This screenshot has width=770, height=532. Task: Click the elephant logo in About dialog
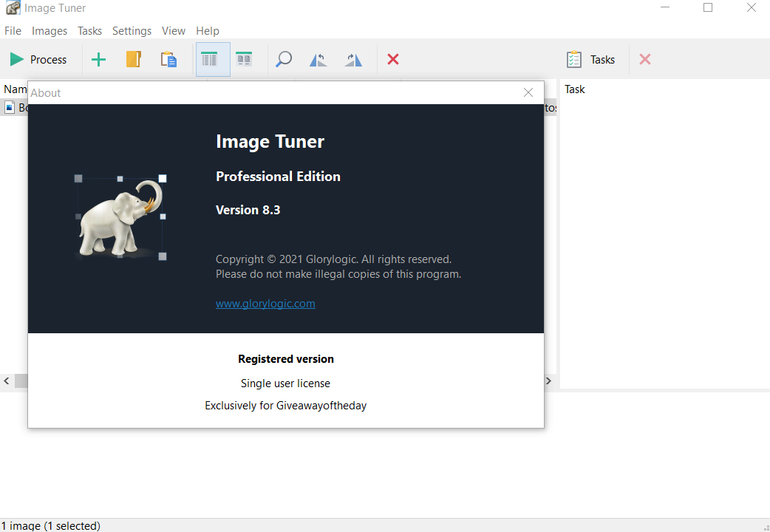point(120,218)
